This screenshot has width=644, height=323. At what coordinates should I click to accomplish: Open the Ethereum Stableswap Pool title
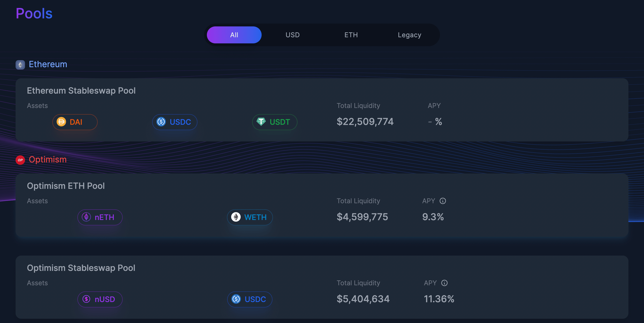coord(81,91)
